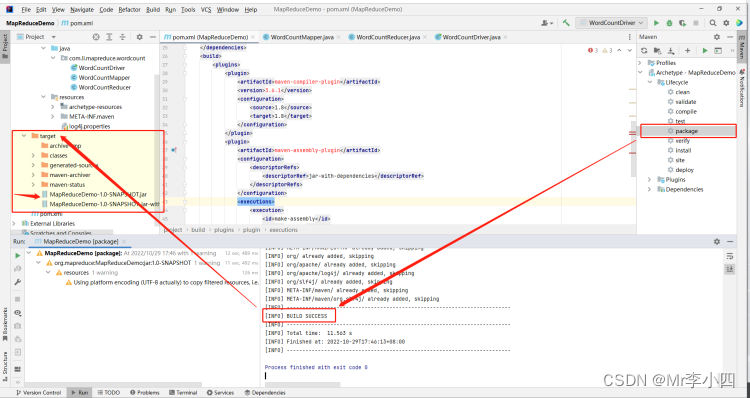Open the WordCountDriver run configuration dropdown
The height and width of the screenshot is (398, 750).
point(612,22)
